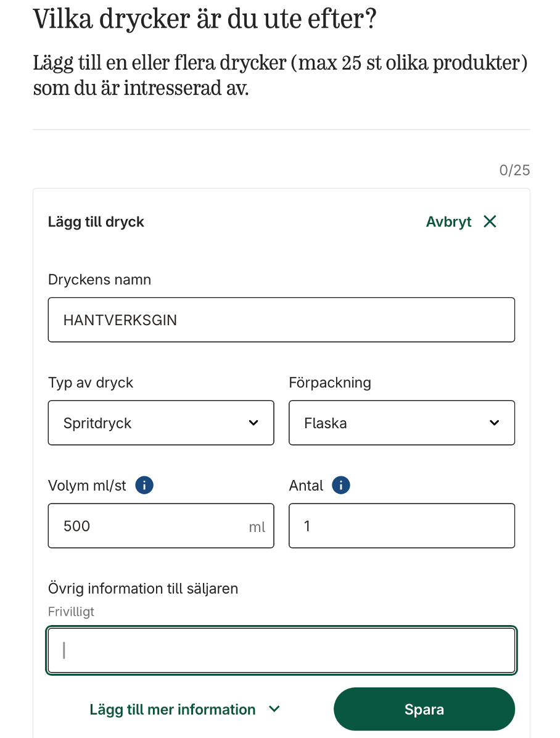The width and height of the screenshot is (560, 738).
Task: Click the chevron beside Lägg till mer information
Action: 275,709
